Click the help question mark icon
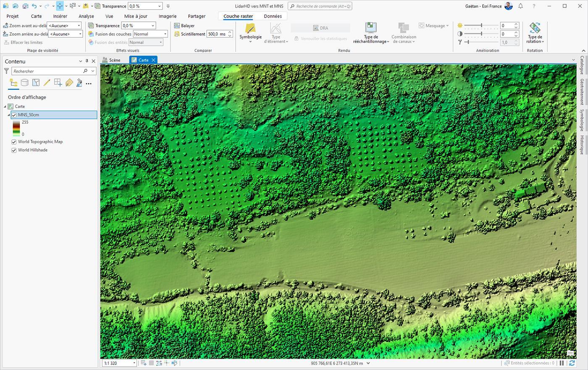The image size is (588, 370). 534,6
